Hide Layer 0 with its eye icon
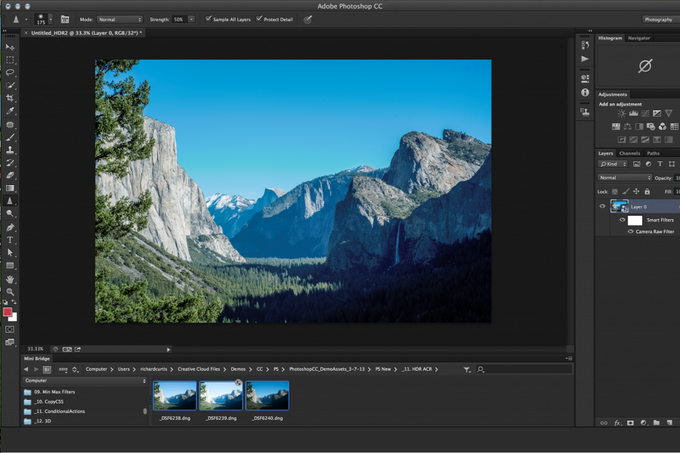The height and width of the screenshot is (453, 680). 602,206
